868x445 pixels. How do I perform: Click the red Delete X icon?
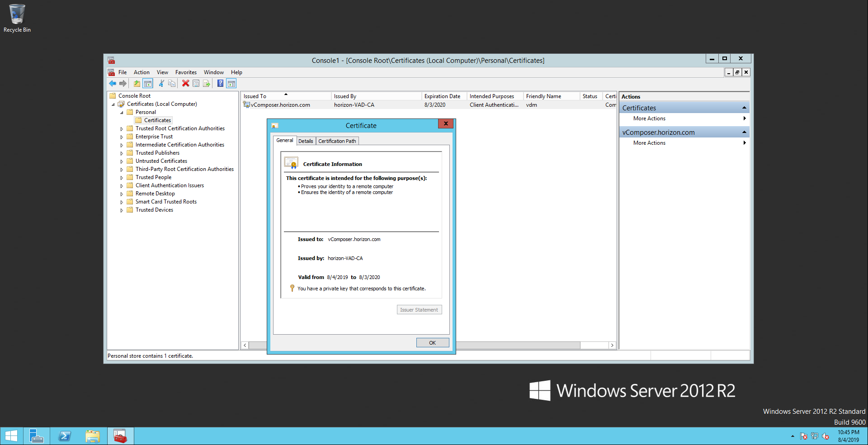click(185, 83)
